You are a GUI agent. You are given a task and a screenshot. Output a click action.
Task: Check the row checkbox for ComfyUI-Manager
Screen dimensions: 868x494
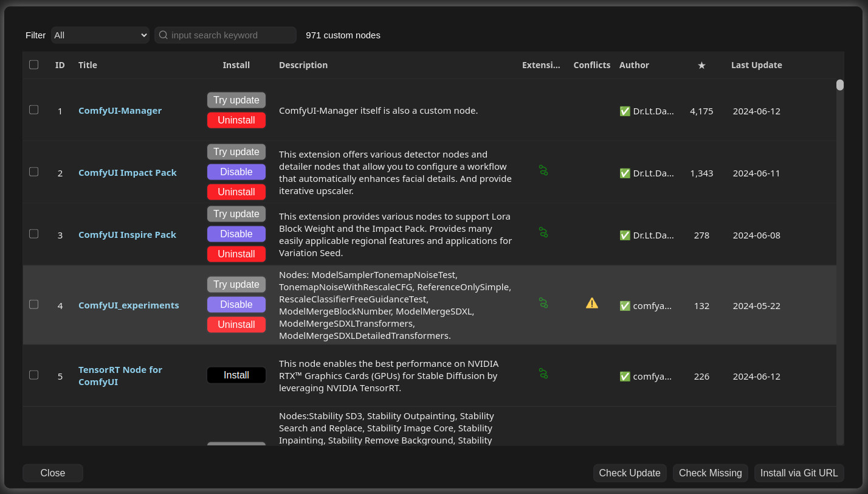[33, 110]
